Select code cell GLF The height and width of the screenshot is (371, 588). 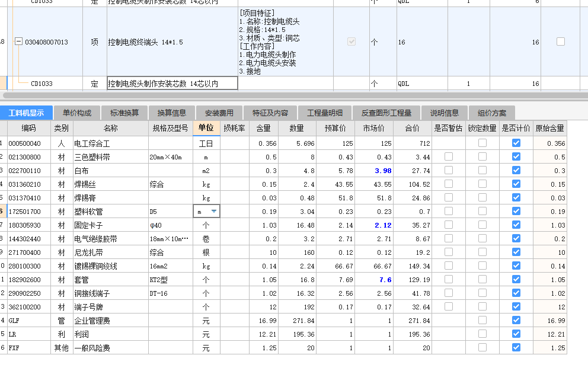tap(29, 321)
